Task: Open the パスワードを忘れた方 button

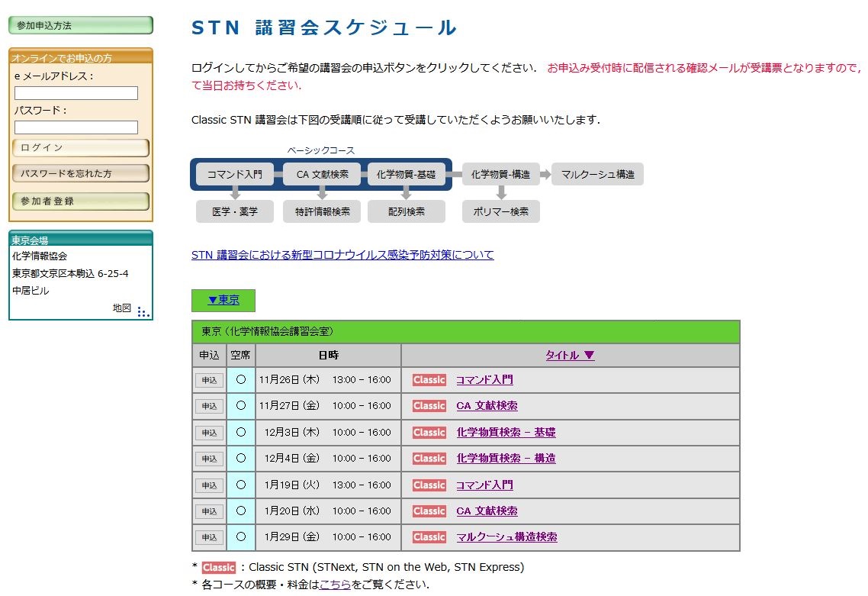Action: tap(81, 173)
